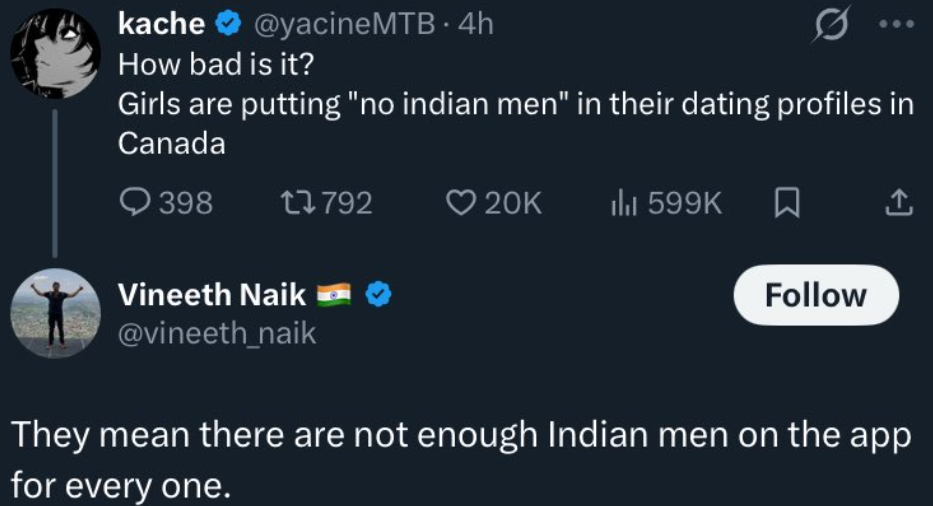933x506 pixels.
Task: Open the @vineeth_naik handle
Action: [x=217, y=333]
